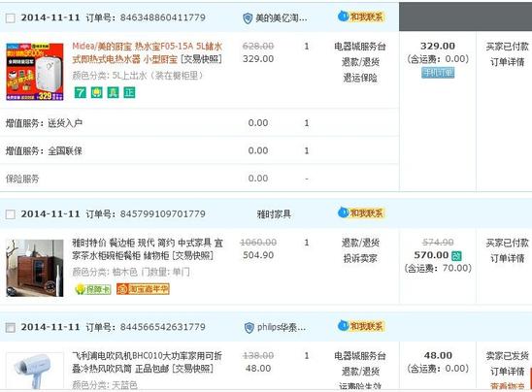
Task: Open the wooden sideboard cabinet thumbnail
Action: 35,268
